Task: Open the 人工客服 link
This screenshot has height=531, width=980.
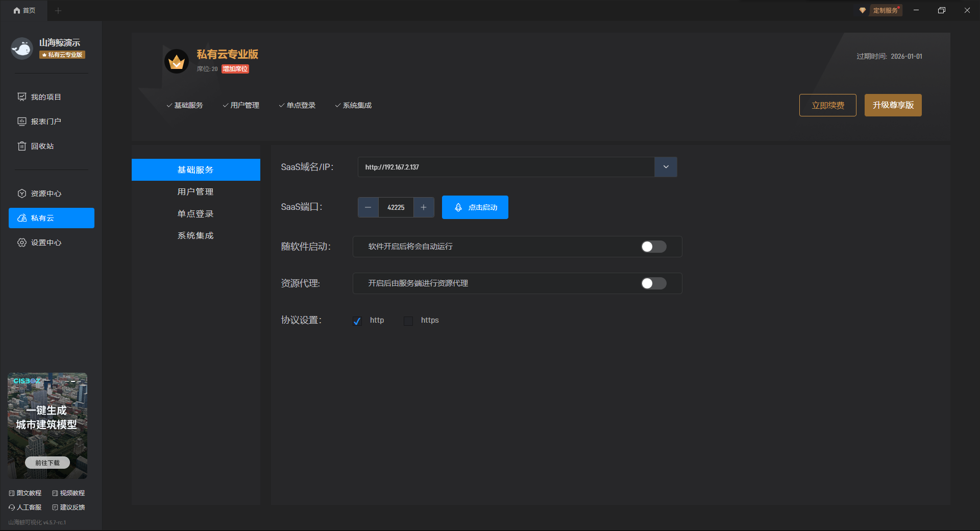Action: click(x=26, y=508)
